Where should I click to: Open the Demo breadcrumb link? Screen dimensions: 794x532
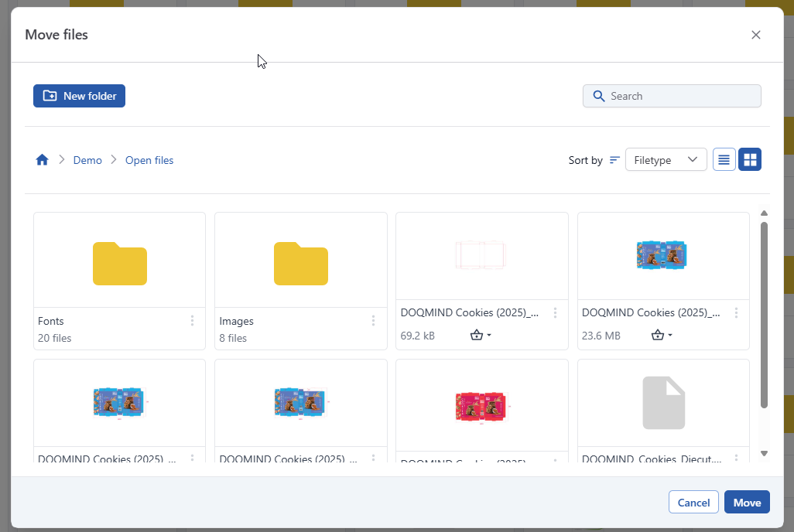coord(87,160)
